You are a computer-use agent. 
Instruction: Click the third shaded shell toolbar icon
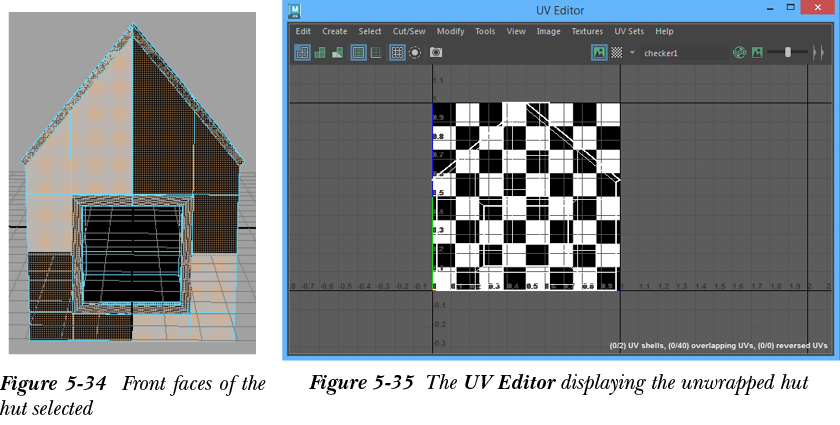337,52
